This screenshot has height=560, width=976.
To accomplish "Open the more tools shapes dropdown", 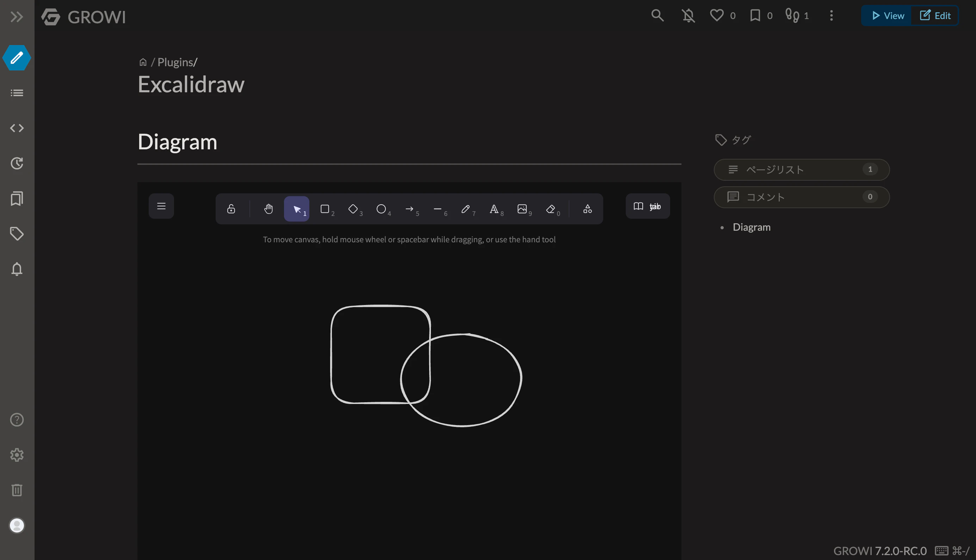I will (x=587, y=209).
